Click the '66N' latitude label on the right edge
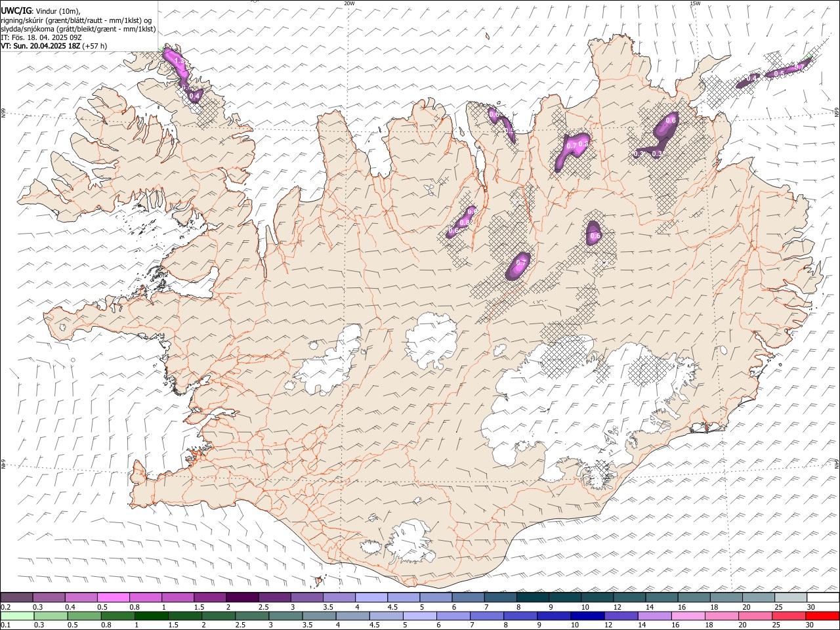The height and width of the screenshot is (630, 840). pos(837,112)
